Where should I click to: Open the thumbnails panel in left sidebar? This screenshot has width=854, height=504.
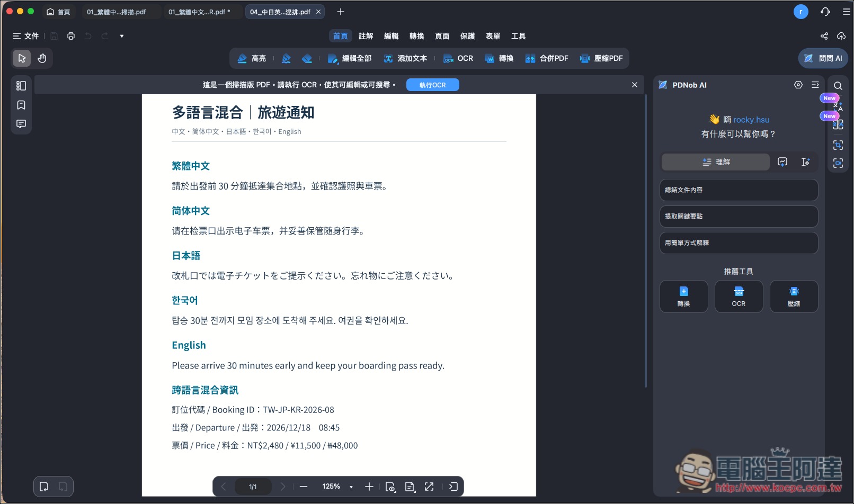coord(21,86)
